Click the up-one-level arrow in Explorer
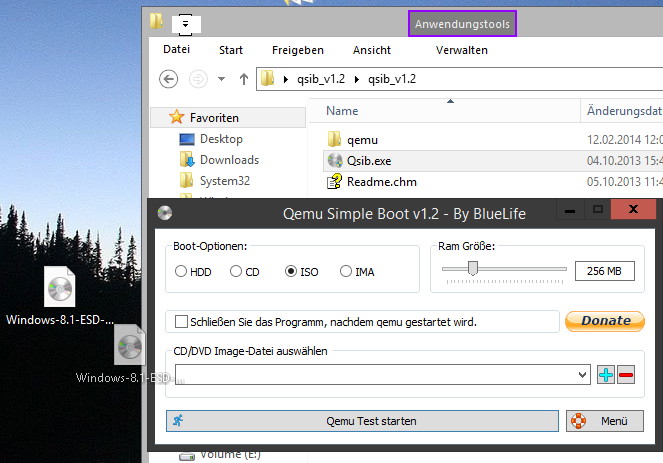 (x=244, y=79)
